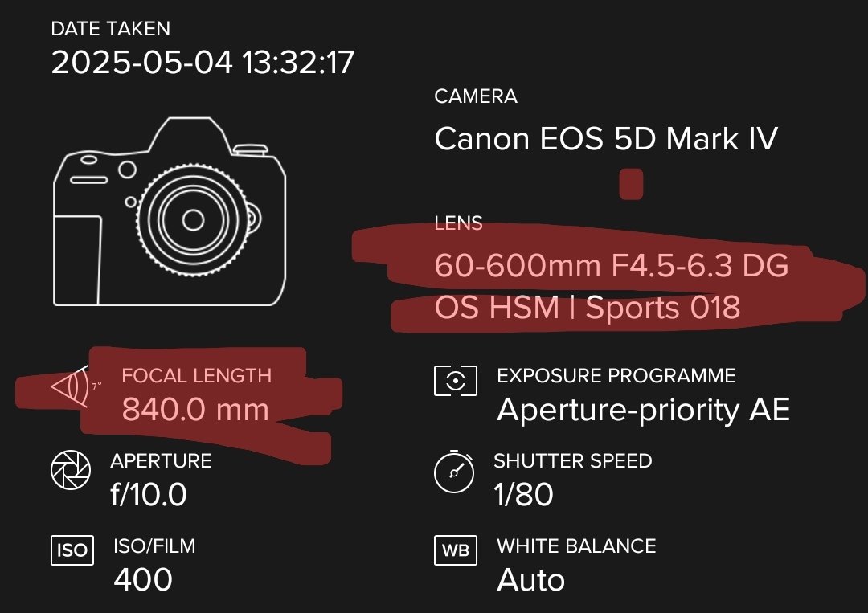Image resolution: width=868 pixels, height=613 pixels.
Task: Click the ISO badge icon
Action: coord(72,551)
